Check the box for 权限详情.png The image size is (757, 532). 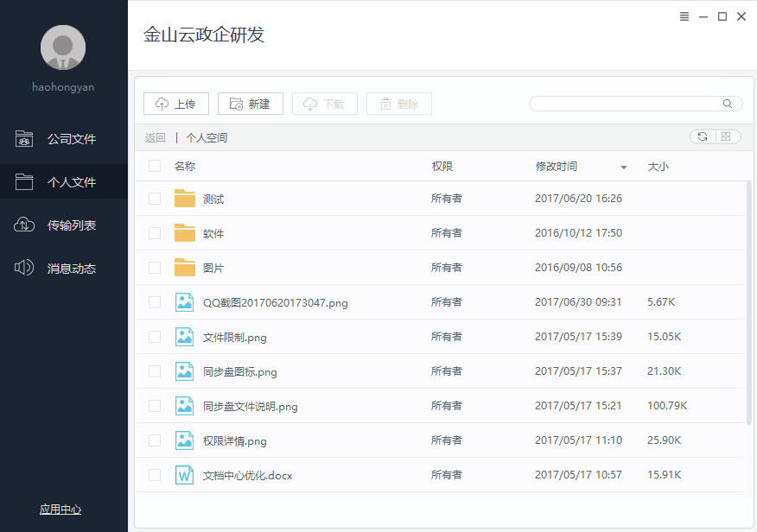[x=155, y=440]
